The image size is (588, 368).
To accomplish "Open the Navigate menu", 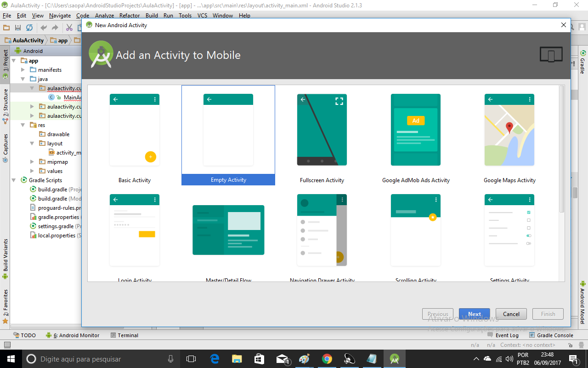I will pyautogui.click(x=60, y=15).
